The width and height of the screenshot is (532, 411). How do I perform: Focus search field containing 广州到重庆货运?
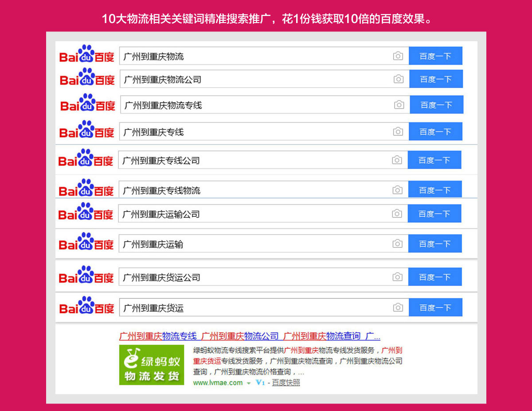264,308
